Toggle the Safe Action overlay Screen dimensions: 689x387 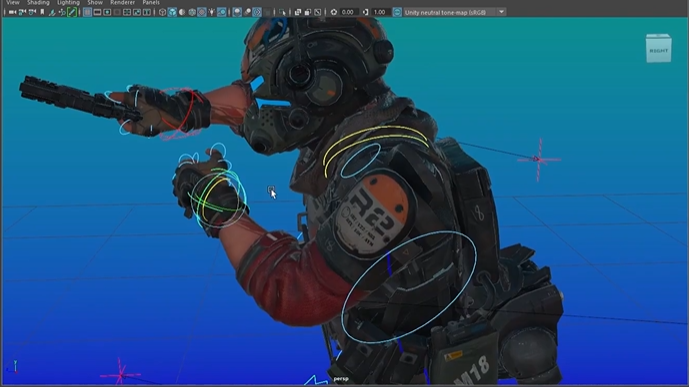137,12
